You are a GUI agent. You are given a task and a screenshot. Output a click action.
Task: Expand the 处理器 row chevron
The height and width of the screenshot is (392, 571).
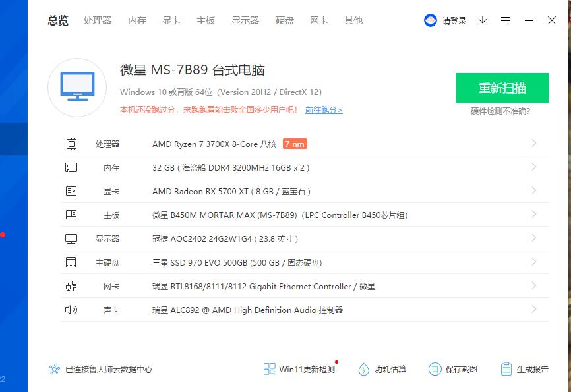pyautogui.click(x=534, y=143)
